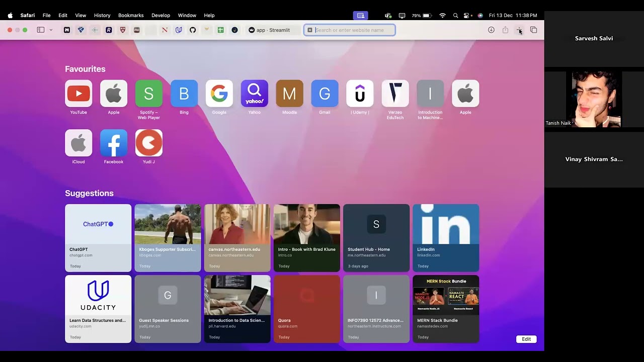Click the Wi-Fi status icon
The height and width of the screenshot is (362, 644).
[443, 16]
